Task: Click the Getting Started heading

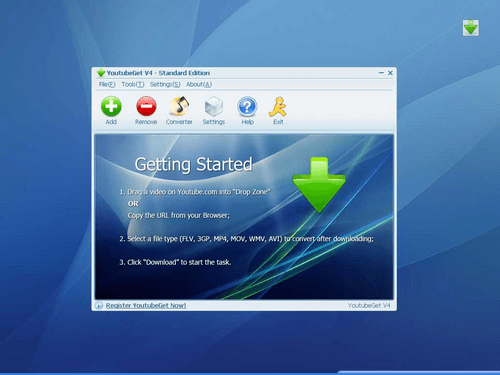Action: (x=193, y=165)
